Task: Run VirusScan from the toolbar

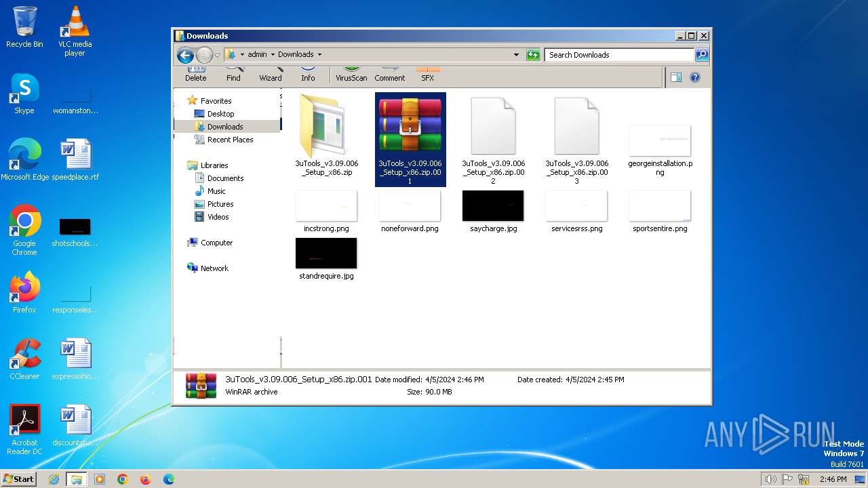Action: (351, 75)
